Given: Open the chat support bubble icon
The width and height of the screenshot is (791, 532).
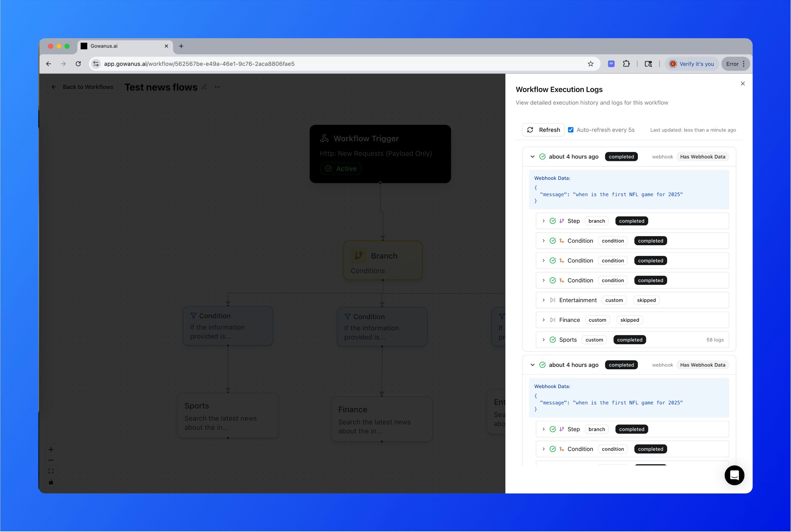Looking at the screenshot, I should click(734, 475).
